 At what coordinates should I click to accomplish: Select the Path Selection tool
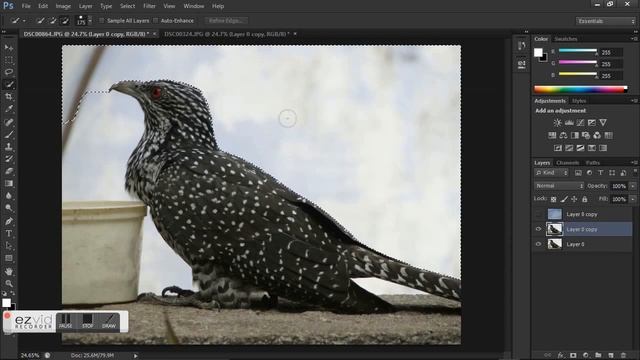[x=9, y=246]
